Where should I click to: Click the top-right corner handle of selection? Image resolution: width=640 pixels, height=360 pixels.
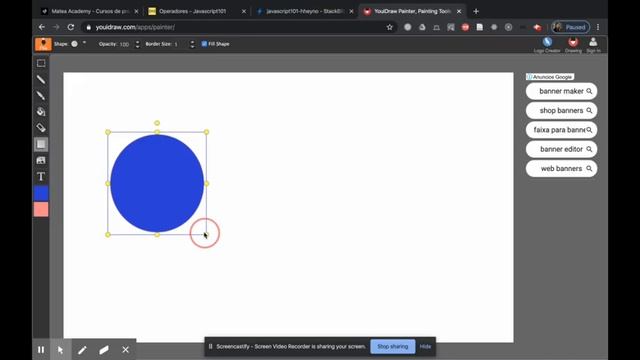pyautogui.click(x=207, y=132)
